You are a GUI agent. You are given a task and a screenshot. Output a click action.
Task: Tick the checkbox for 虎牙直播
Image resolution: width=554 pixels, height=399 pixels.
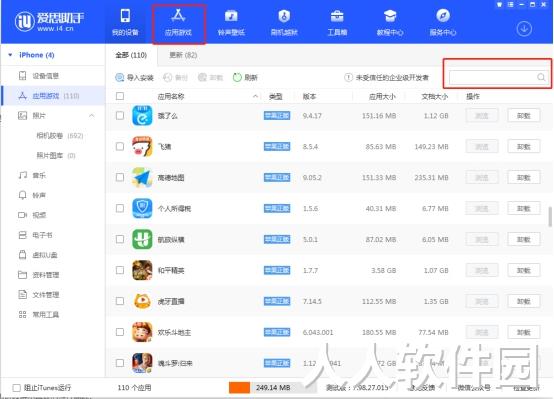point(120,301)
